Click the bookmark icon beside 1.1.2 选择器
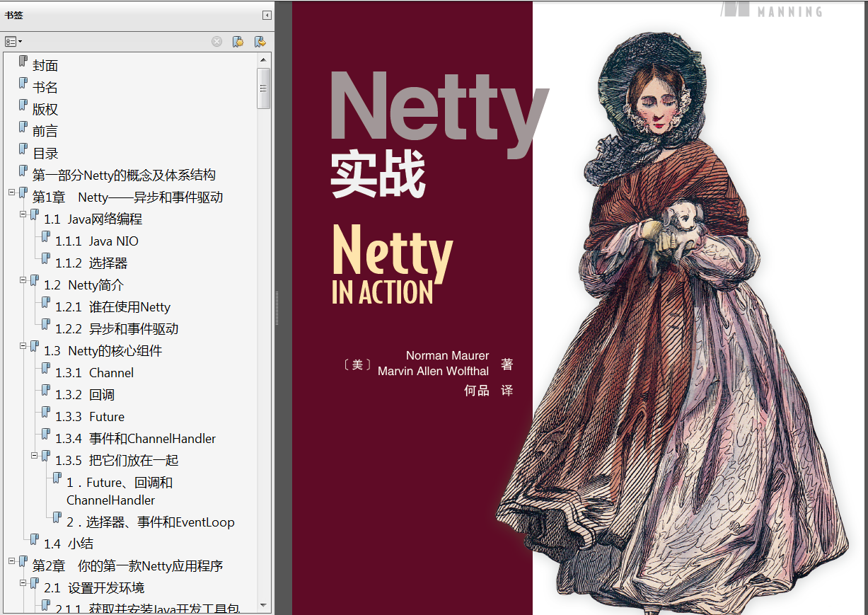The width and height of the screenshot is (868, 615). (x=47, y=259)
